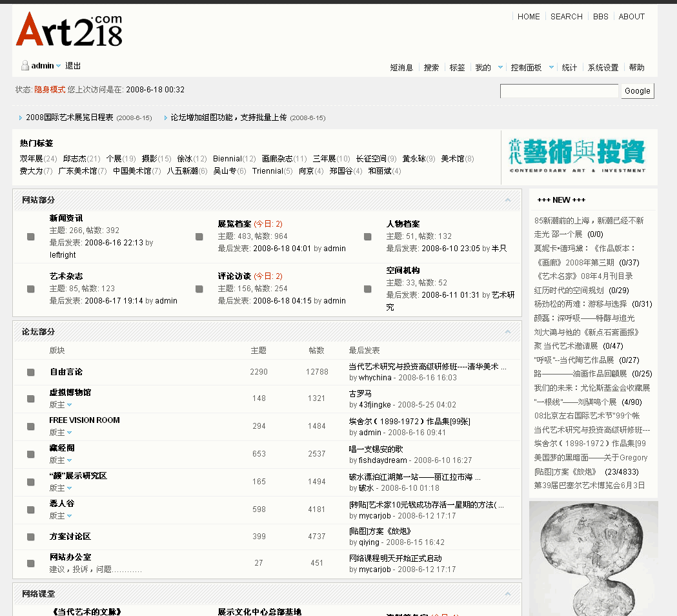This screenshot has width=677, height=616.
Task: Click the Google search button
Action: pos(637,90)
